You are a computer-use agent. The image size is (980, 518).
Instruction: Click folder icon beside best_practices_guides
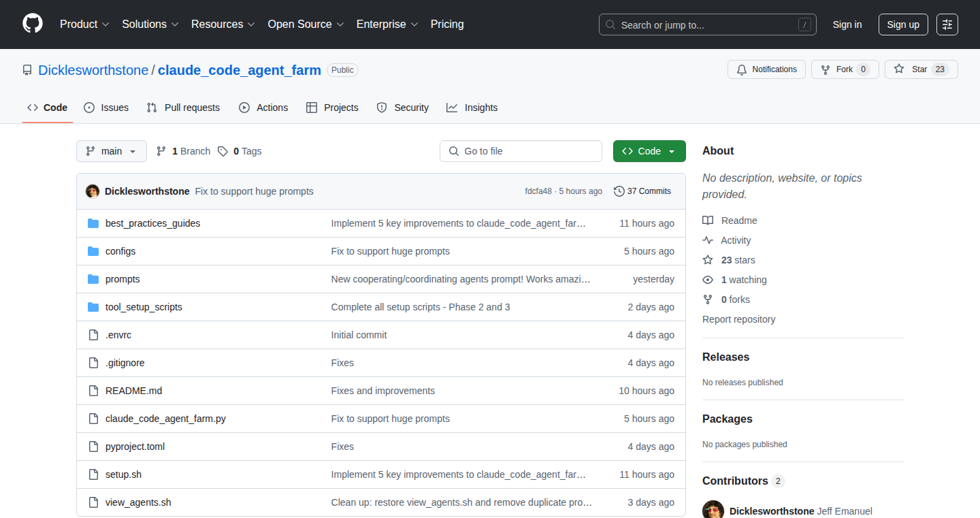[93, 223]
